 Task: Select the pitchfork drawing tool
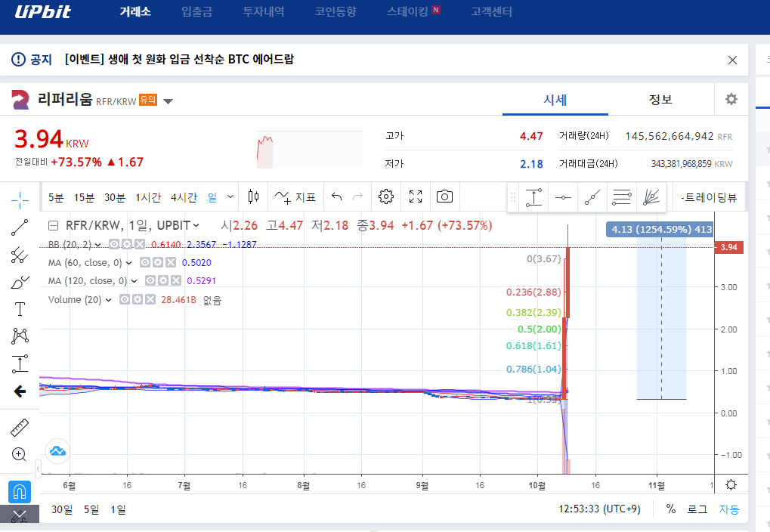point(20,255)
